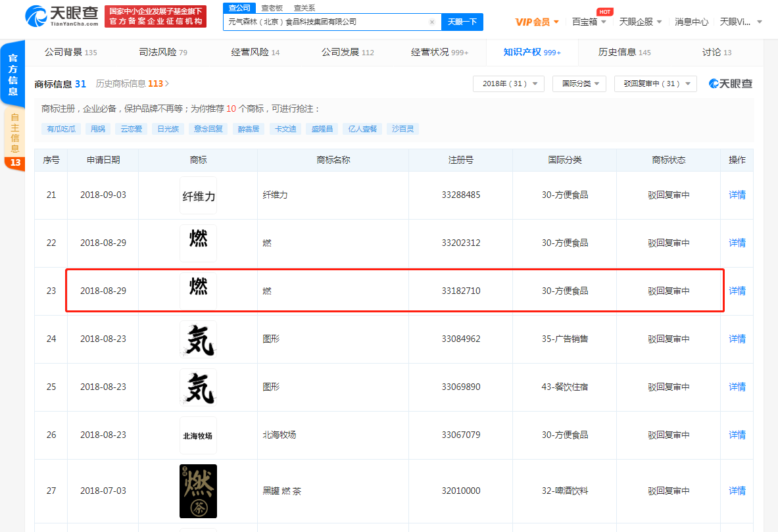778x532 pixels.
Task: Open the 公司发展 112 tab
Action: tap(347, 52)
